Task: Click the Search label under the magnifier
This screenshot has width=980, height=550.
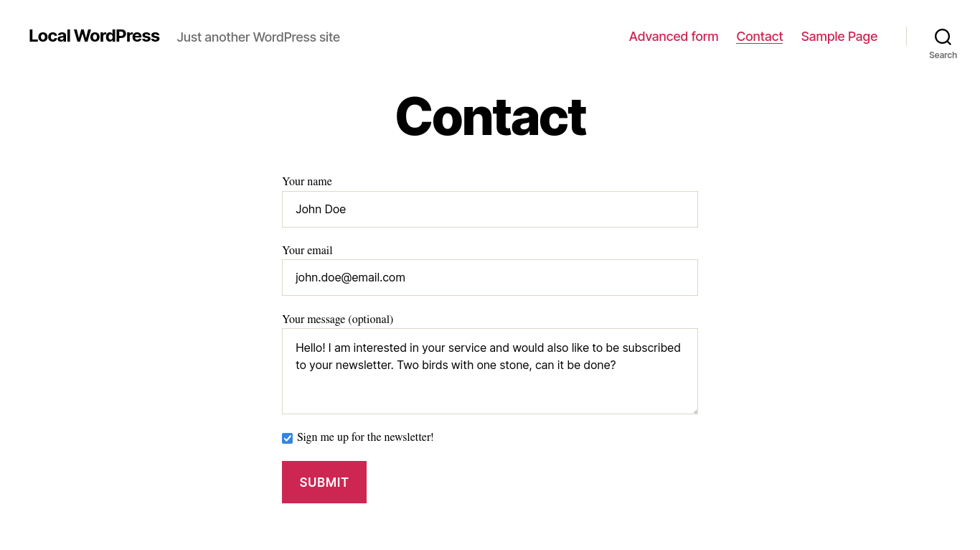Action: click(x=943, y=55)
